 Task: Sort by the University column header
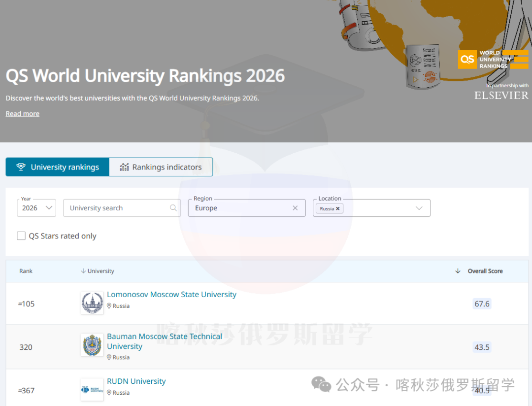[x=98, y=271]
